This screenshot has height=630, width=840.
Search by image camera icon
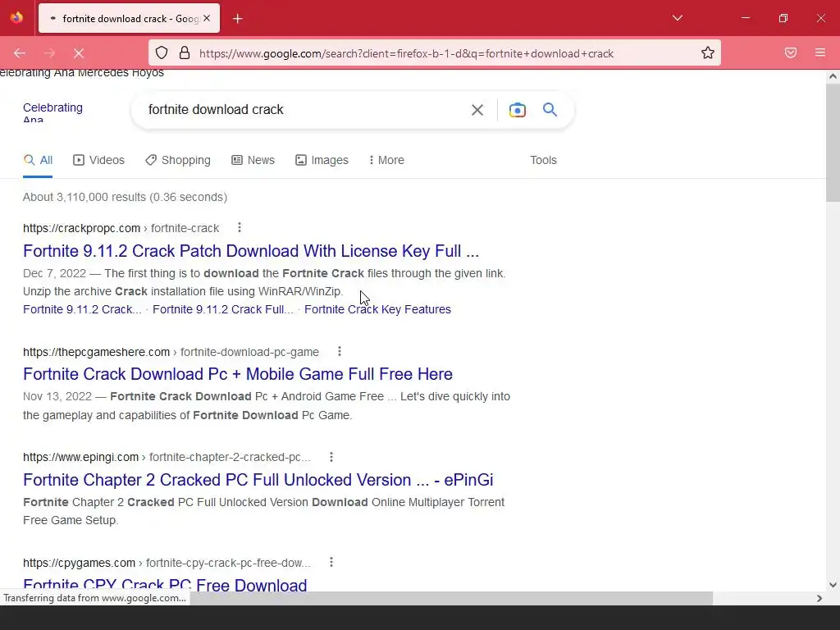coord(517,110)
